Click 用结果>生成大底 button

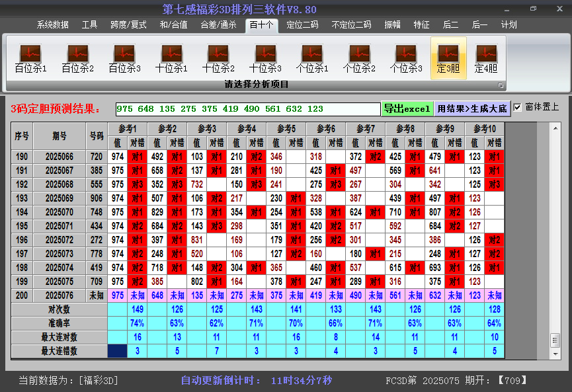pos(472,108)
